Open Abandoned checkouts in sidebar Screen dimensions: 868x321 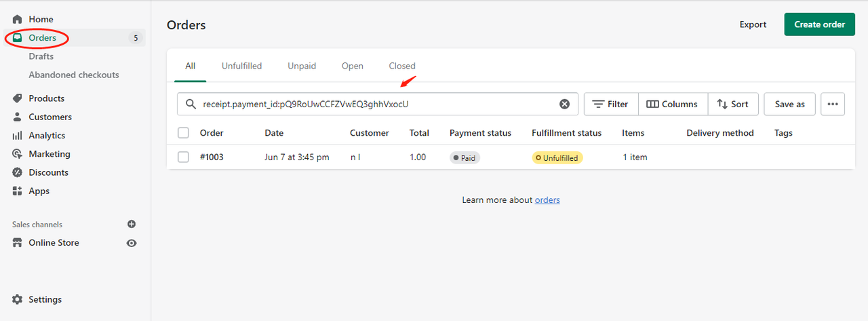[74, 75]
